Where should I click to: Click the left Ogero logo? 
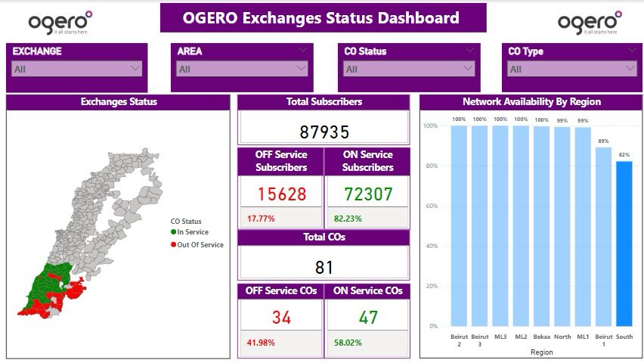[60, 22]
